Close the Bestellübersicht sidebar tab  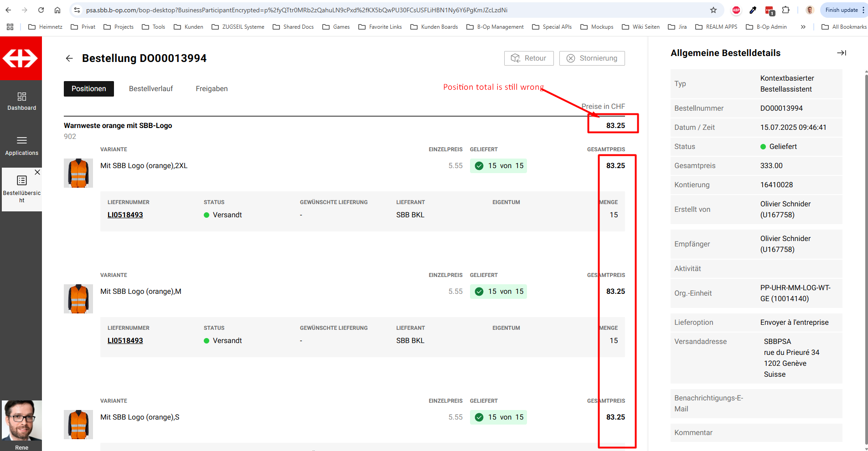37,172
